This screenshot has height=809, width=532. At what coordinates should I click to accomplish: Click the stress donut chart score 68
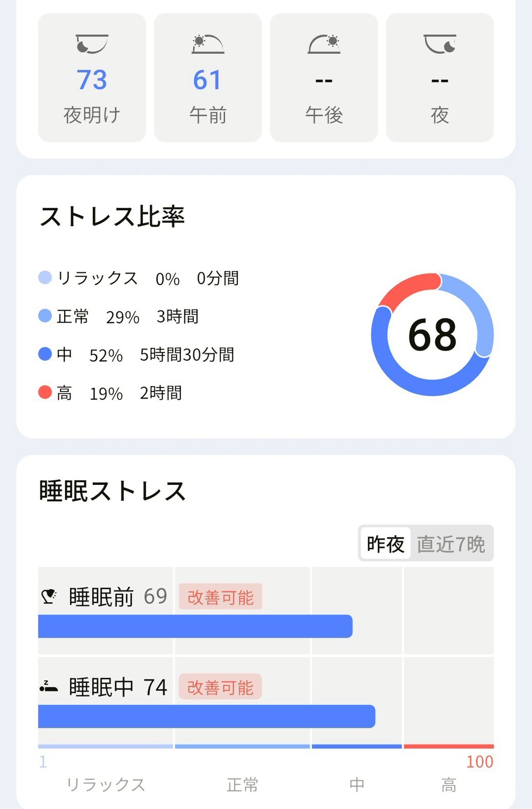pos(433,334)
